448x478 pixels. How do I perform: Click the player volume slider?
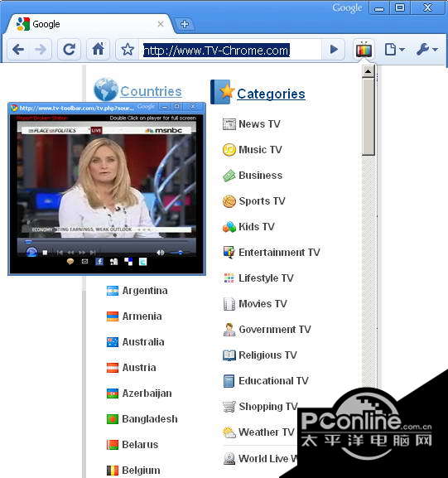[x=181, y=253]
